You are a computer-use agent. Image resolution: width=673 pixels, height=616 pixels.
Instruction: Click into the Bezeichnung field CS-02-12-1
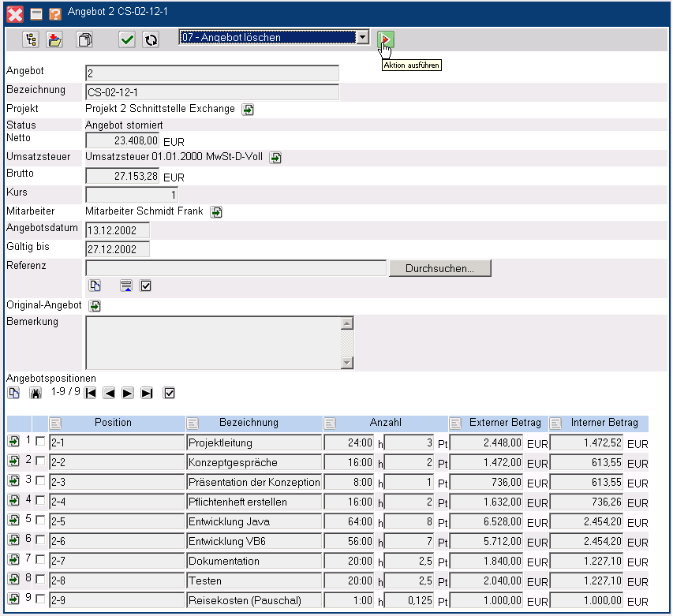tap(211, 92)
